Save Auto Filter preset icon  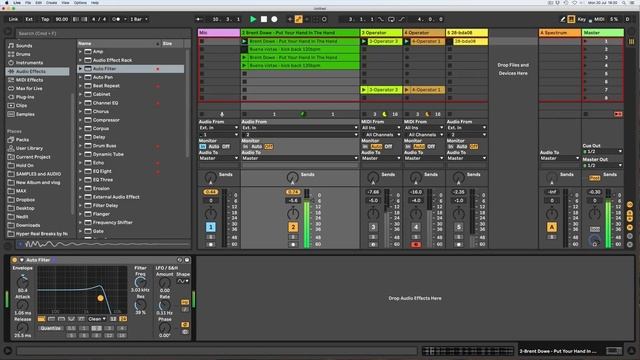[x=187, y=260]
